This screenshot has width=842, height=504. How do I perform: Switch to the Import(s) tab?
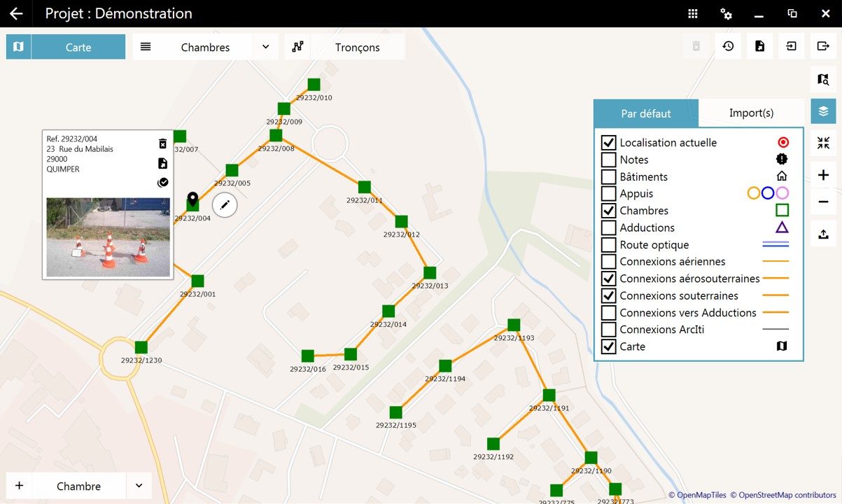tap(751, 113)
